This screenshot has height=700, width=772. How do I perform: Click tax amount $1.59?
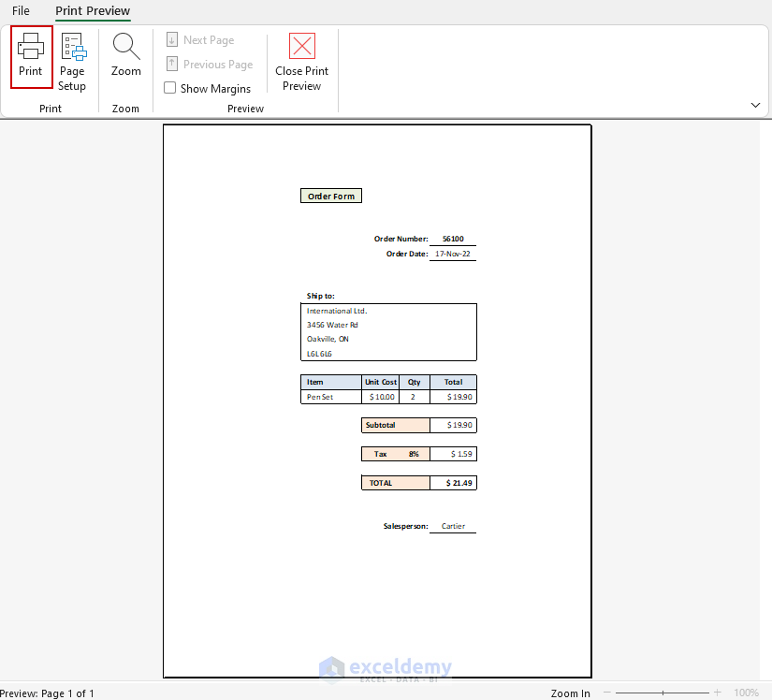(x=454, y=454)
